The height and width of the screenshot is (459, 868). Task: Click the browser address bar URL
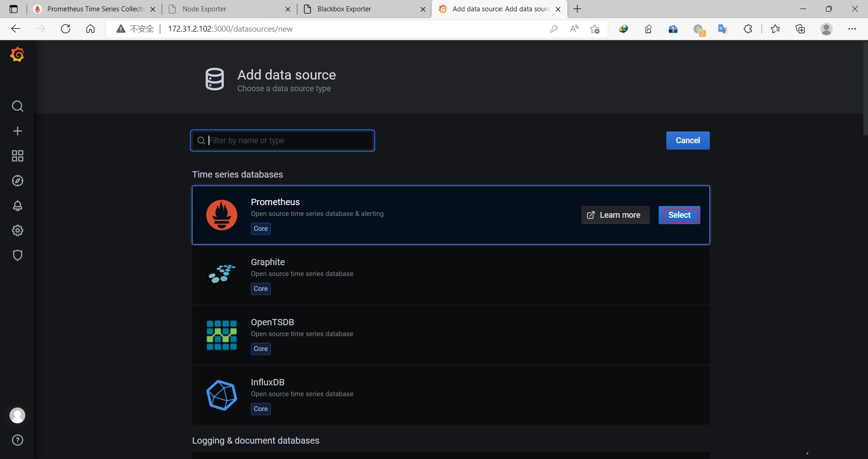point(230,29)
